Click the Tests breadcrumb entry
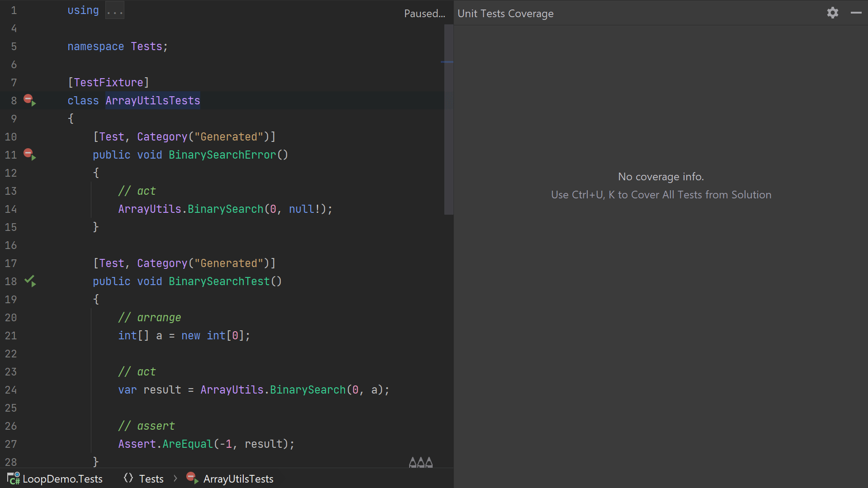 coord(151,479)
